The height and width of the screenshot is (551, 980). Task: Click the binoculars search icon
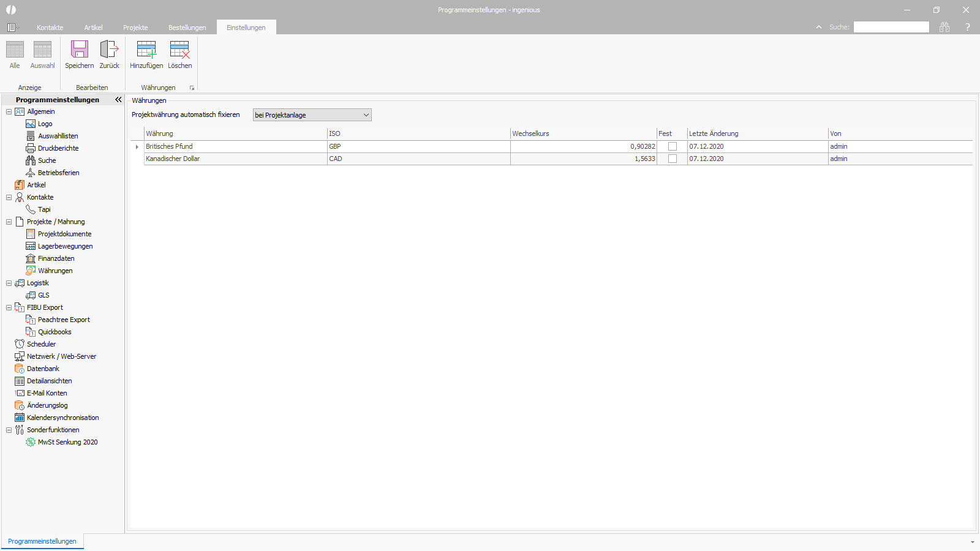pos(944,27)
